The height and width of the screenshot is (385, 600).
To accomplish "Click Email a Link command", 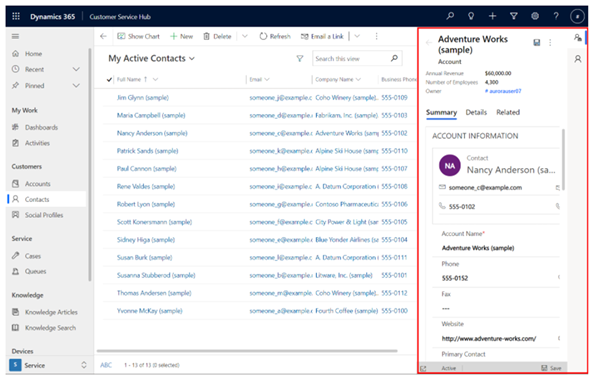I will pyautogui.click(x=322, y=36).
